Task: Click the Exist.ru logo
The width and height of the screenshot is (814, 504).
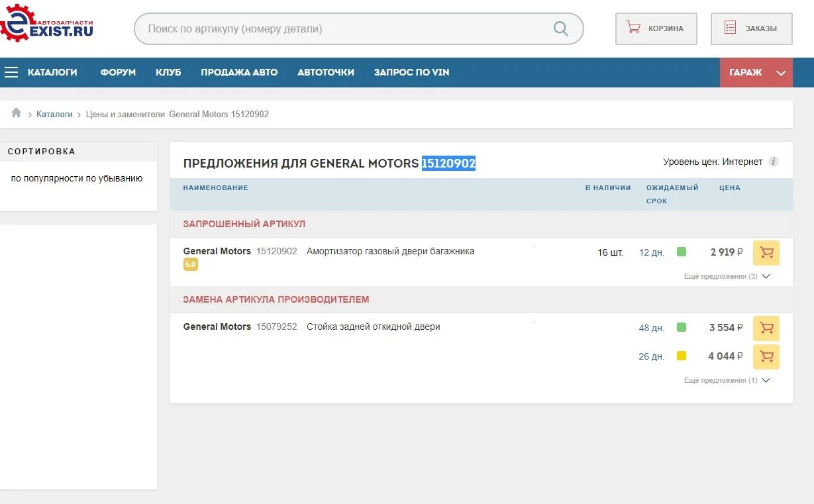Action: point(46,23)
